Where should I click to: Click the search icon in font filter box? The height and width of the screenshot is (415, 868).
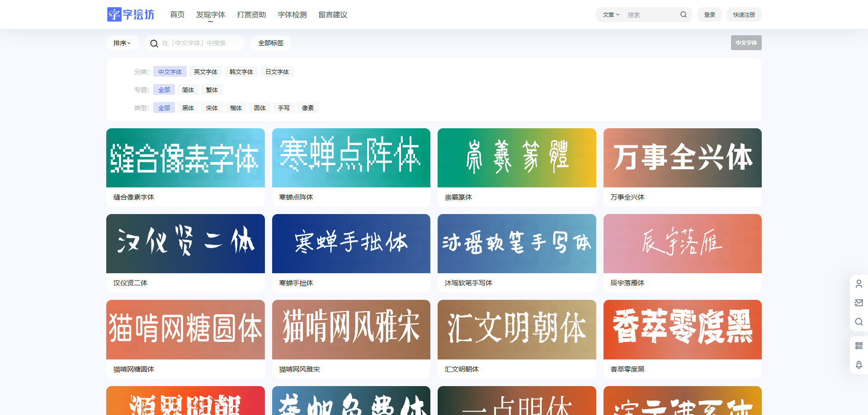point(154,43)
